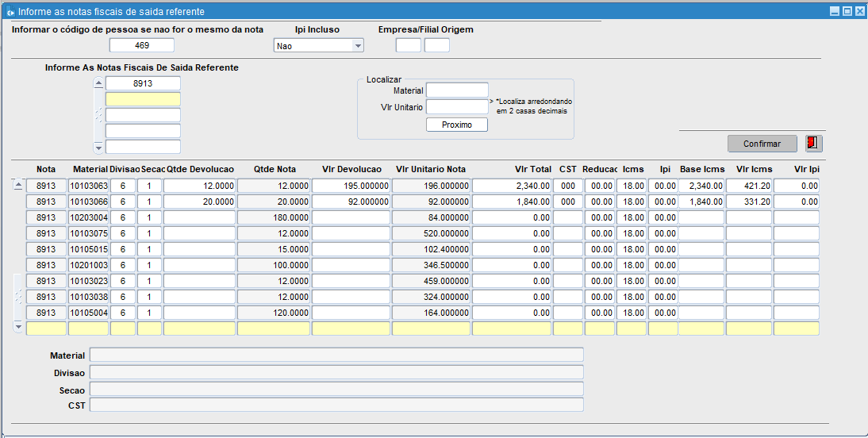Click Vlr Icms cell 421.20
Image resolution: width=868 pixels, height=438 pixels.
pyautogui.click(x=749, y=186)
